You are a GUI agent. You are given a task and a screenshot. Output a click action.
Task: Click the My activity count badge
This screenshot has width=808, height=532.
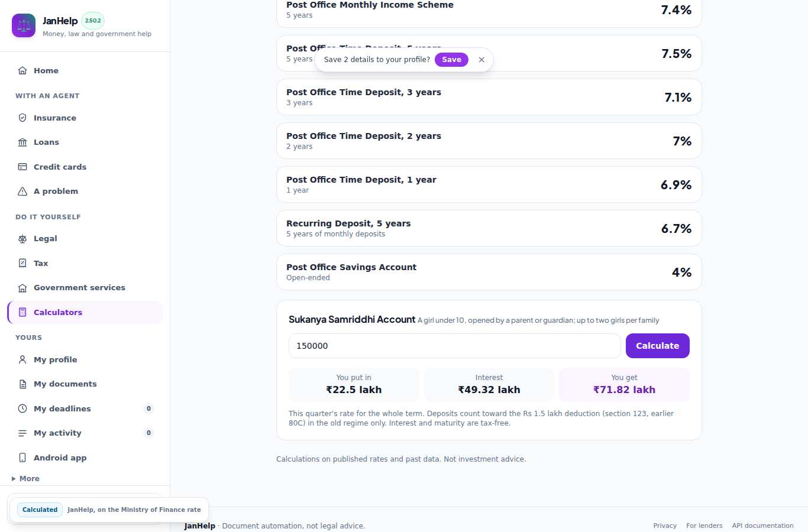(x=148, y=433)
